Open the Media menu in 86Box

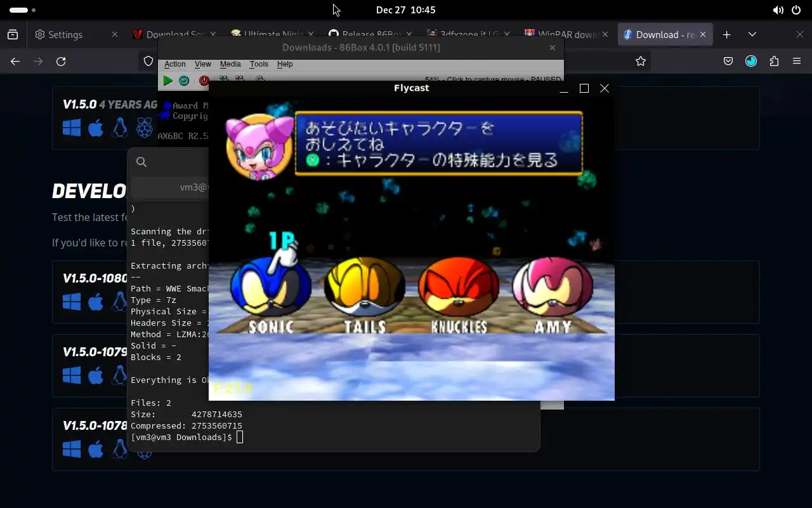230,64
